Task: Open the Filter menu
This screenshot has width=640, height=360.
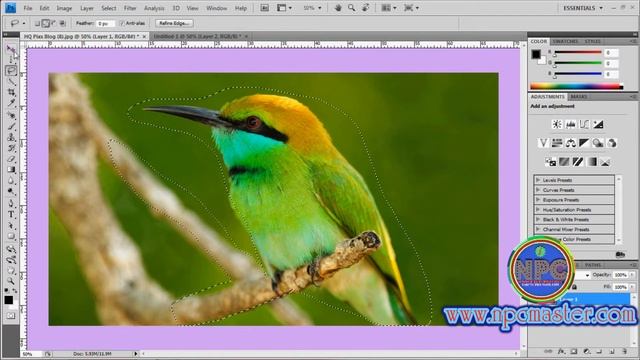Action: (x=130, y=8)
